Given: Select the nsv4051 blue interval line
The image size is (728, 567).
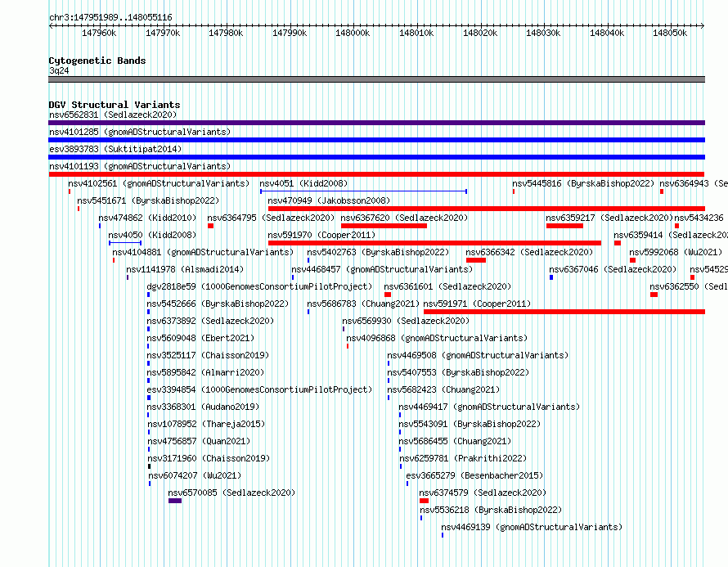Looking at the screenshot, I should (x=363, y=191).
